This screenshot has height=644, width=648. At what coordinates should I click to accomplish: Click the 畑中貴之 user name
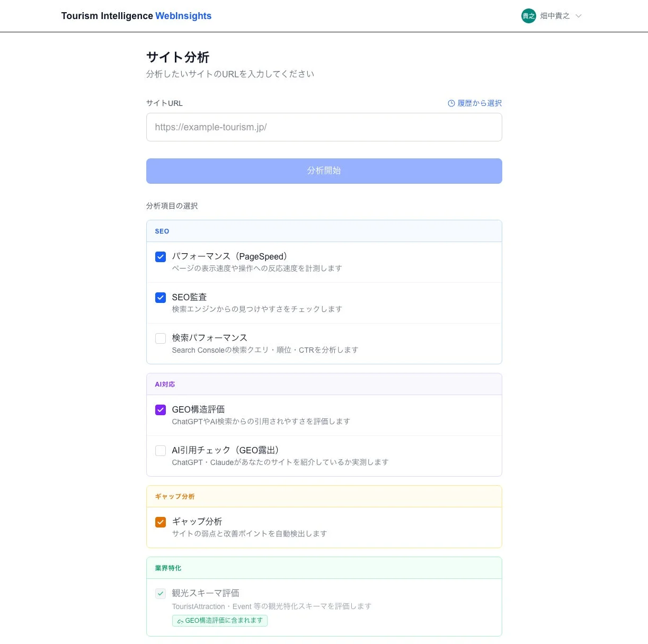[555, 16]
